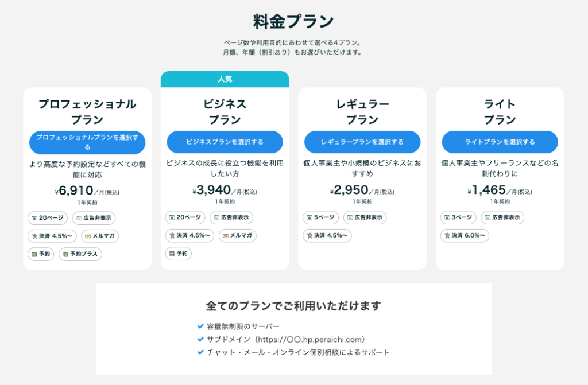
Task: Choose the レギュラープランを選択する button
Action: pyautogui.click(x=362, y=142)
